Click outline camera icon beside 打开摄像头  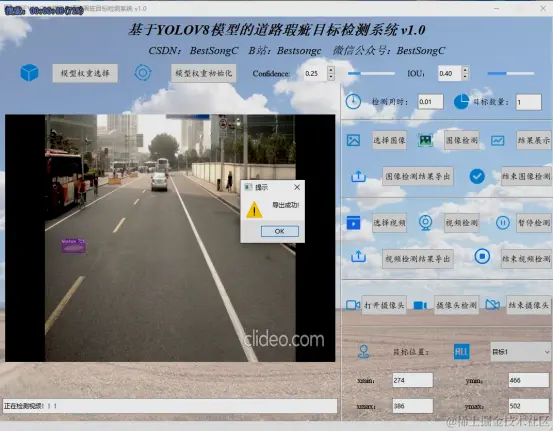click(x=353, y=305)
